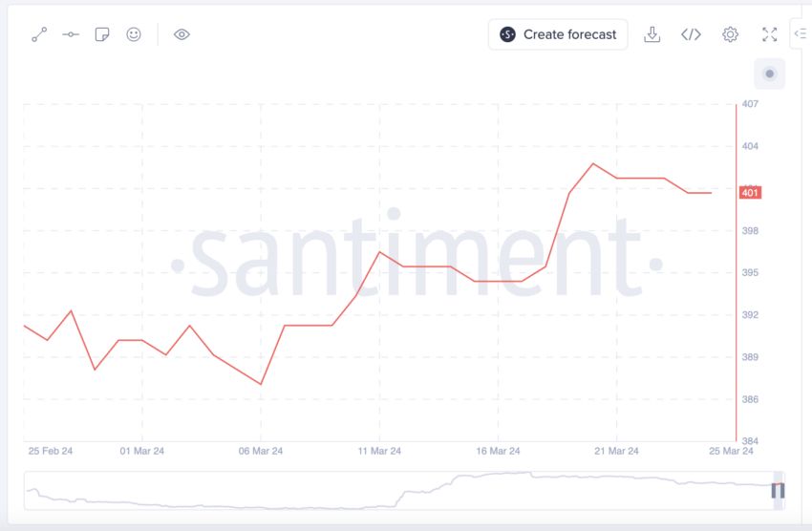
Task: Click the Create forecast button
Action: pos(558,34)
